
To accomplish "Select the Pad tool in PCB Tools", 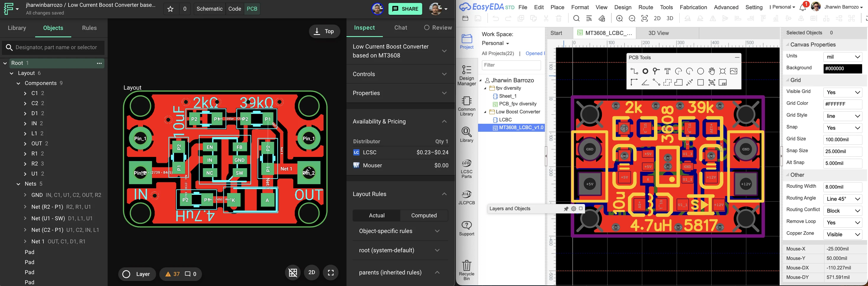I will point(656,71).
